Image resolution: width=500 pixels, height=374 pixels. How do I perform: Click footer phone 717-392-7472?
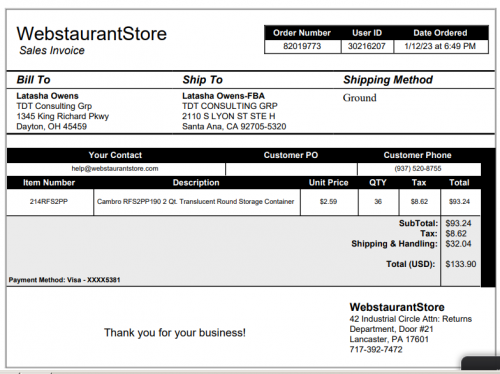376,350
